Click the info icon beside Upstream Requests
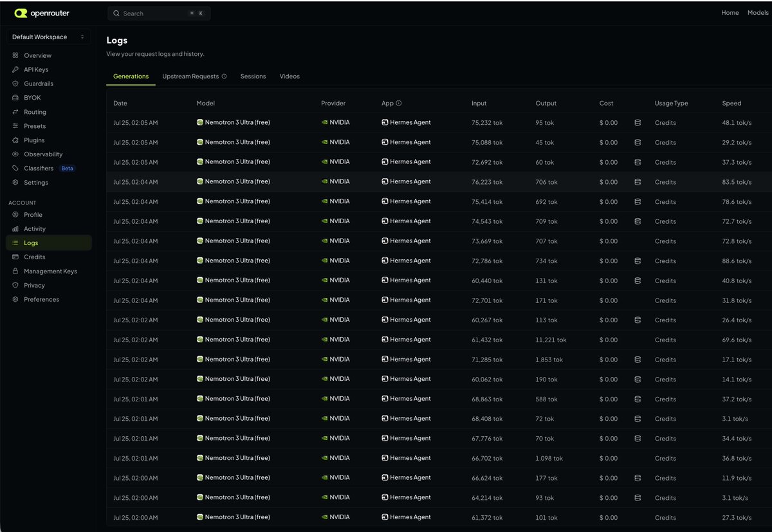The image size is (772, 532). pos(224,77)
